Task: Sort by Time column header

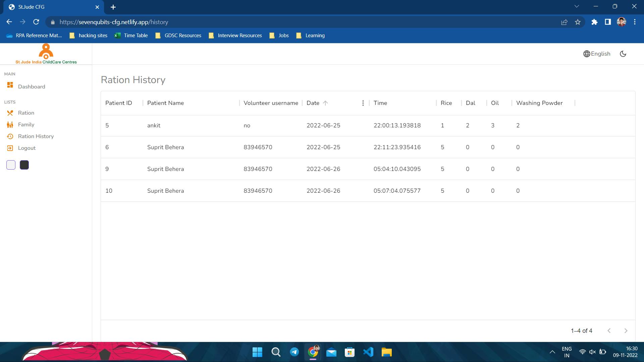Action: tap(380, 103)
